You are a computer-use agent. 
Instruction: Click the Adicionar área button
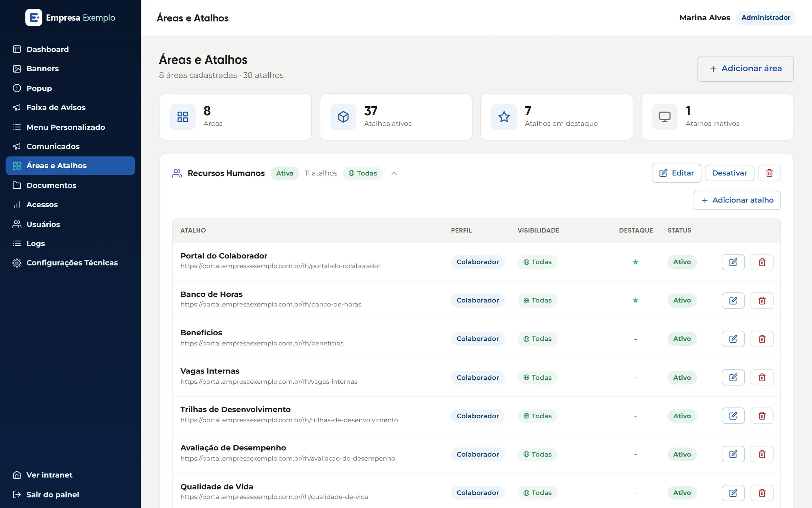click(x=745, y=68)
